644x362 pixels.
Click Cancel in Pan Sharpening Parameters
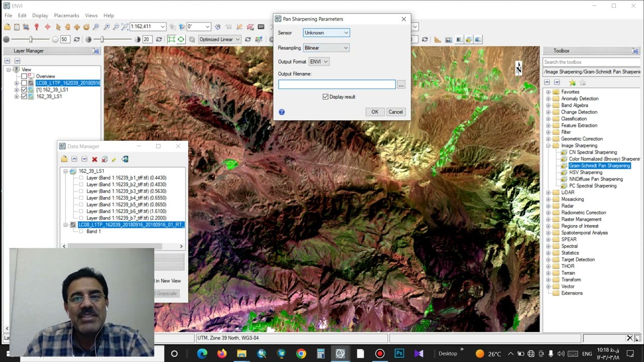coord(395,112)
